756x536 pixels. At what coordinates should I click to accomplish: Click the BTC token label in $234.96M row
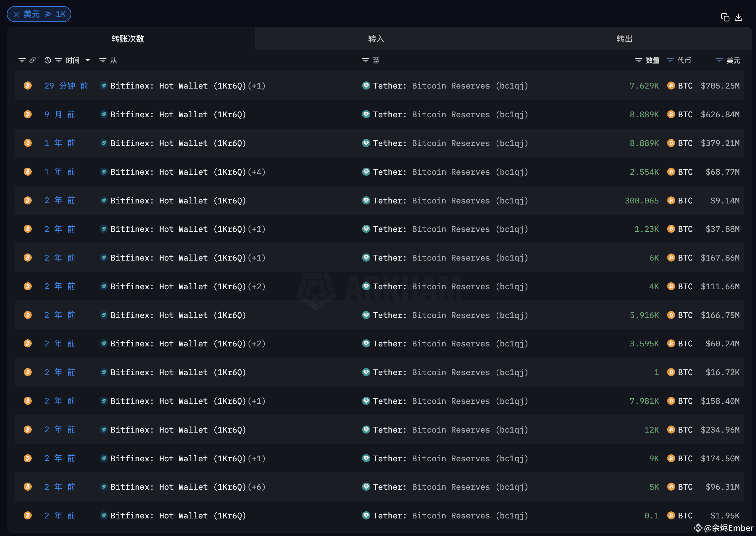[x=685, y=430]
